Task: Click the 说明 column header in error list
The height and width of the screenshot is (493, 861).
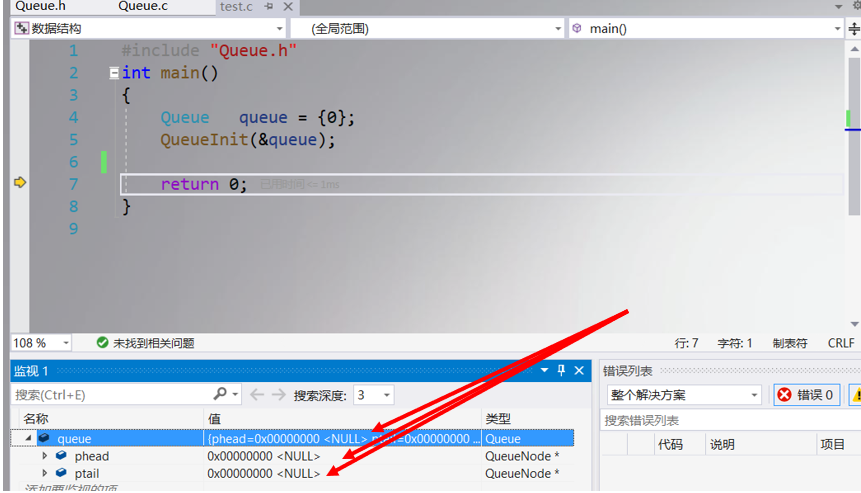Action: click(x=722, y=444)
